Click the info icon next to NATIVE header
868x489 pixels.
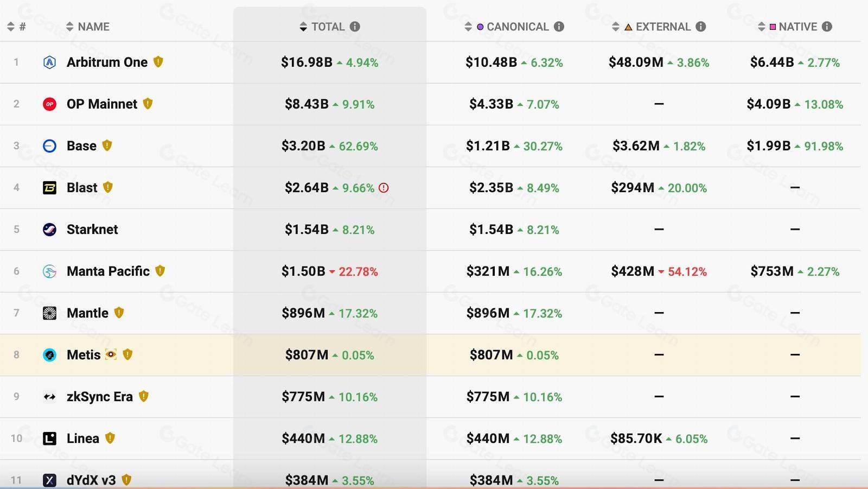coord(827,27)
